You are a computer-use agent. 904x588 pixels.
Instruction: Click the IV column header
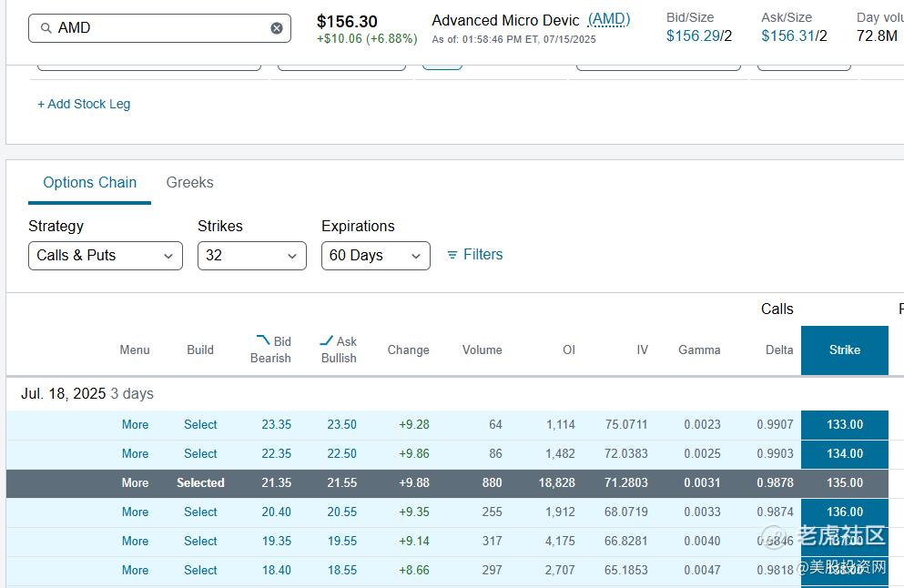pos(642,350)
